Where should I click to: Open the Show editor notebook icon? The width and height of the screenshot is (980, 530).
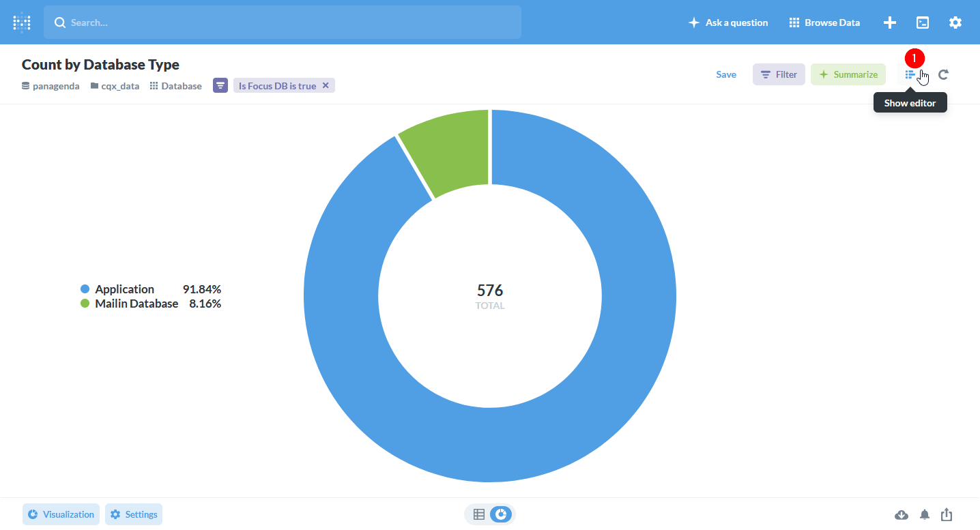[910, 74]
